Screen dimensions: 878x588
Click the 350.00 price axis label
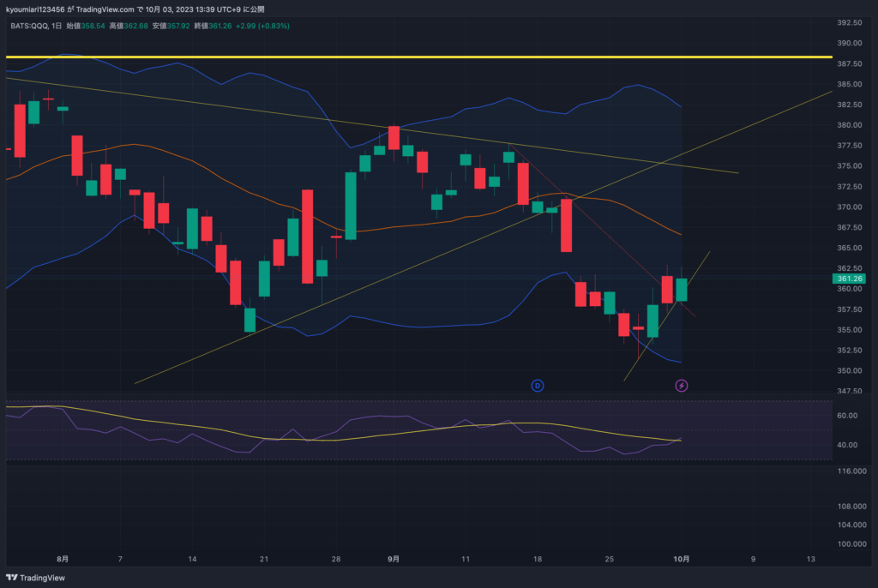(x=850, y=371)
